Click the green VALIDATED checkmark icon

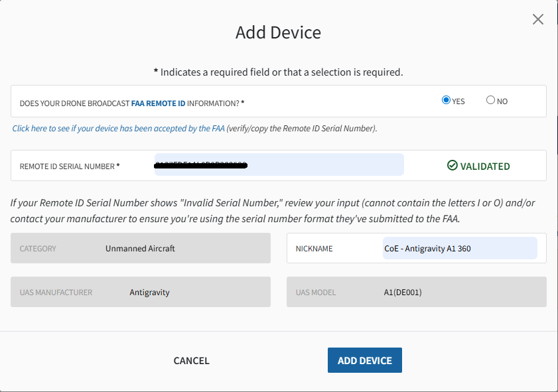[453, 166]
